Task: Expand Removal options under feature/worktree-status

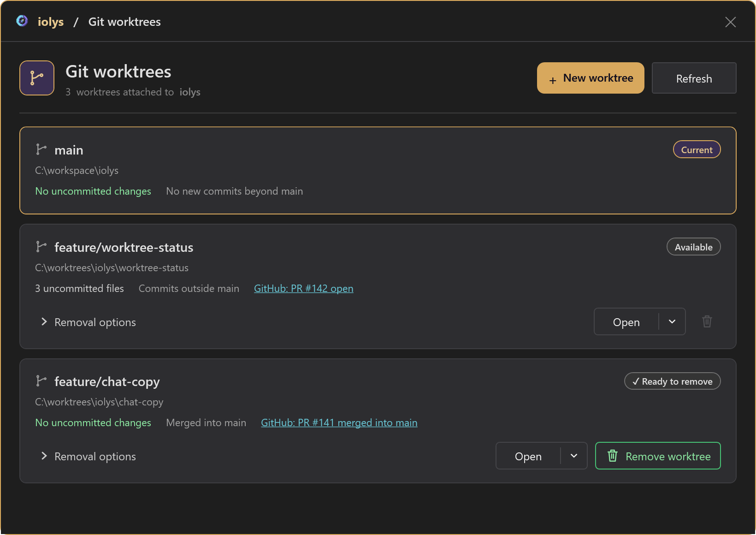Action: pyautogui.click(x=89, y=322)
